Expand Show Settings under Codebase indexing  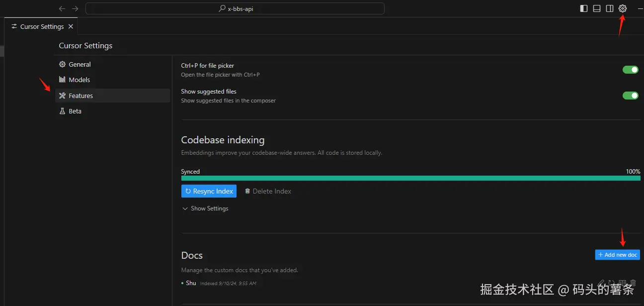coord(205,208)
